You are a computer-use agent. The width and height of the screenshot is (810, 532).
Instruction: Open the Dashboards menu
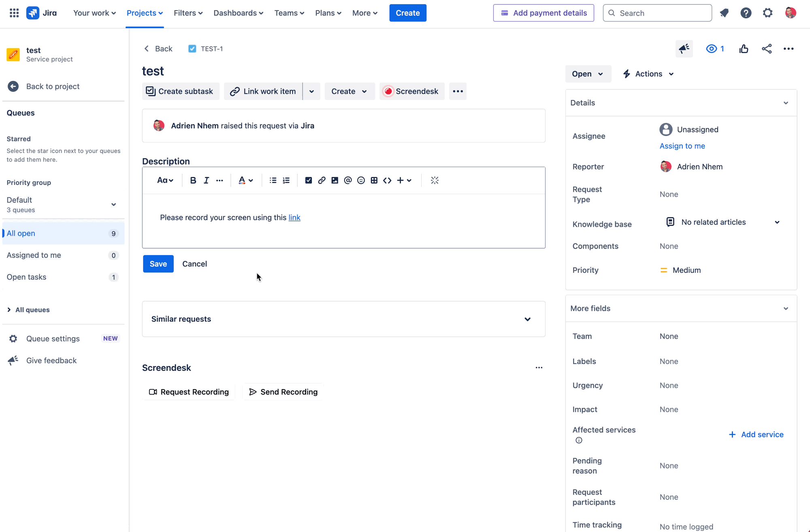tap(238, 13)
